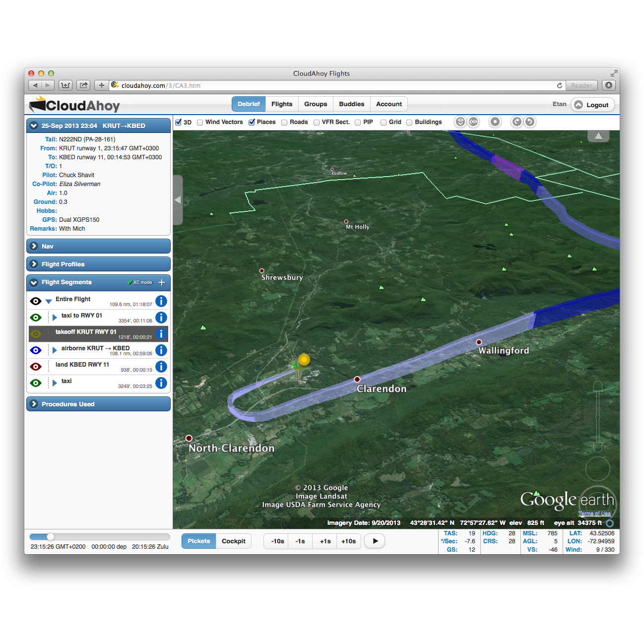The width and height of the screenshot is (644, 644).
Task: Click the rotate view counterclockwise icon
Action: (x=530, y=122)
